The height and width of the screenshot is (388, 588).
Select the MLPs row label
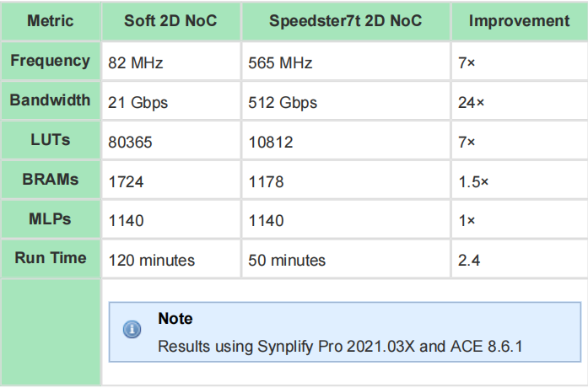point(50,218)
